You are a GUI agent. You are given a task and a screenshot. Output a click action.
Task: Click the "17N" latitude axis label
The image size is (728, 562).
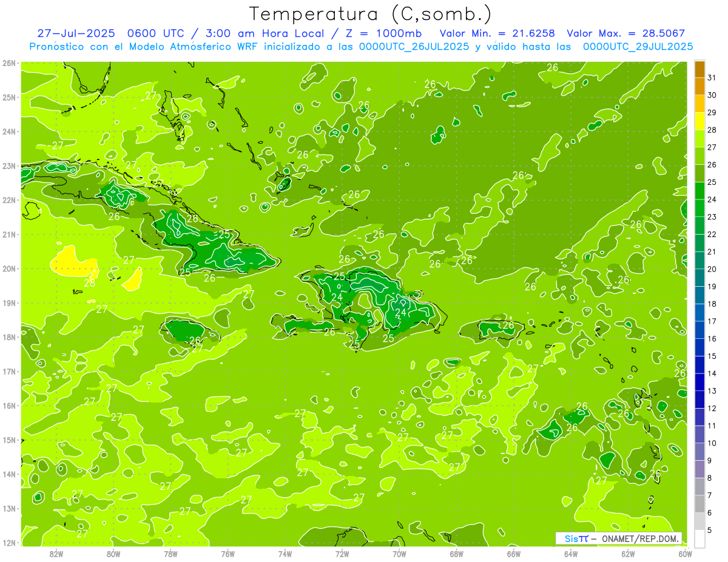pyautogui.click(x=8, y=372)
